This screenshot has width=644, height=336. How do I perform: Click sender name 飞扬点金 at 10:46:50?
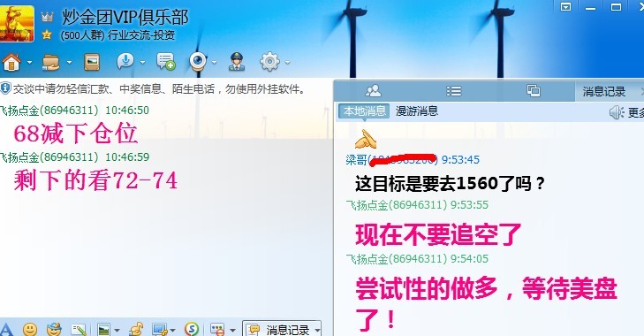pyautogui.click(x=19, y=111)
